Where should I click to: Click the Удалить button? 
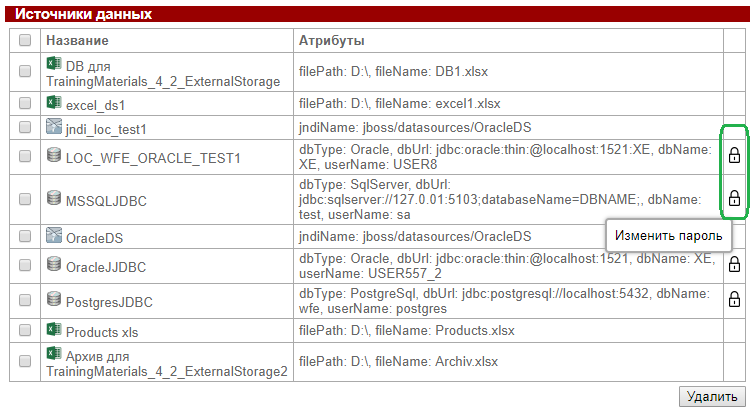pos(712,396)
